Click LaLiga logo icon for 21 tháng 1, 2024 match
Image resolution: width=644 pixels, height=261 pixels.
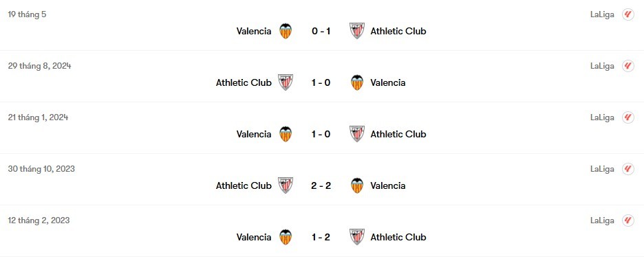(627, 117)
